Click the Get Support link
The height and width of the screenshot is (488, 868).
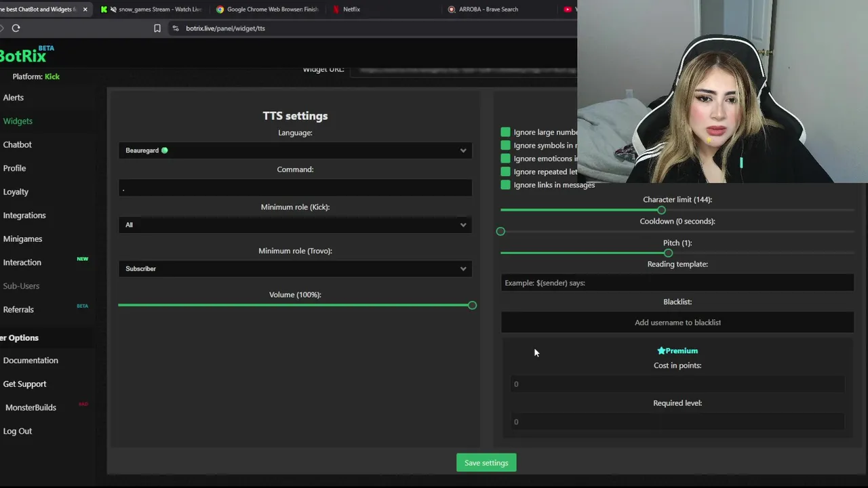click(24, 384)
